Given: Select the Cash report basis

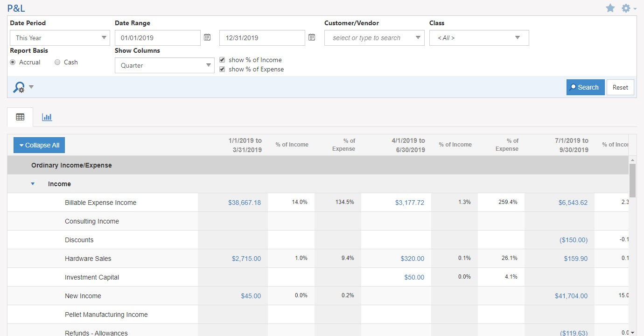Looking at the screenshot, I should (57, 62).
